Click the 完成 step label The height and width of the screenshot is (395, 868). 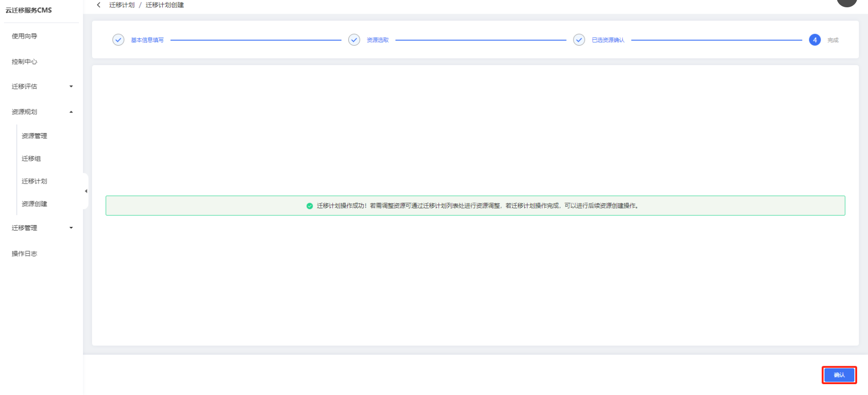click(x=833, y=40)
